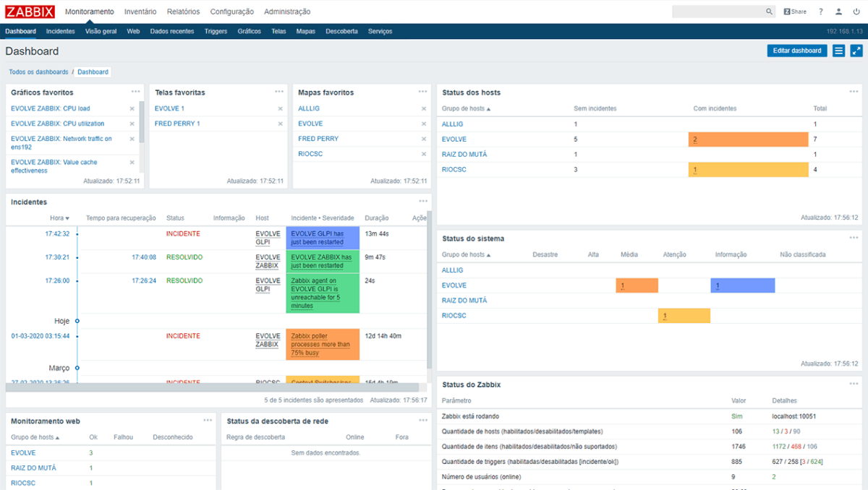The width and height of the screenshot is (868, 490).
Task: Remove Network traffic on ens192 favorite
Action: 132,139
